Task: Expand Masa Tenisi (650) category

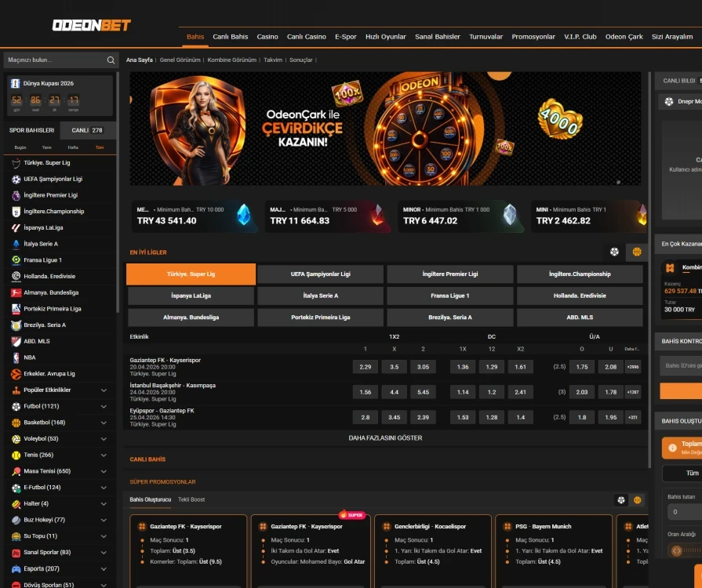Action: (104, 471)
